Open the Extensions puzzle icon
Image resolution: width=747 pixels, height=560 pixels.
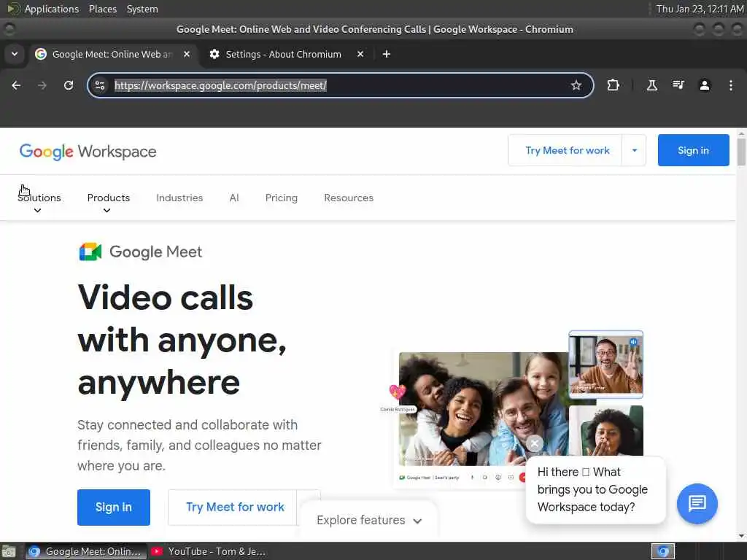(613, 85)
